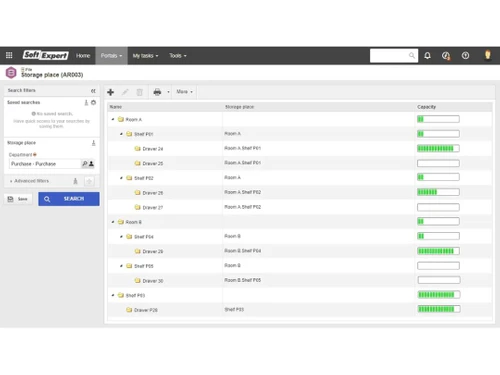
Task: Click the Department person icon
Action: [91, 164]
